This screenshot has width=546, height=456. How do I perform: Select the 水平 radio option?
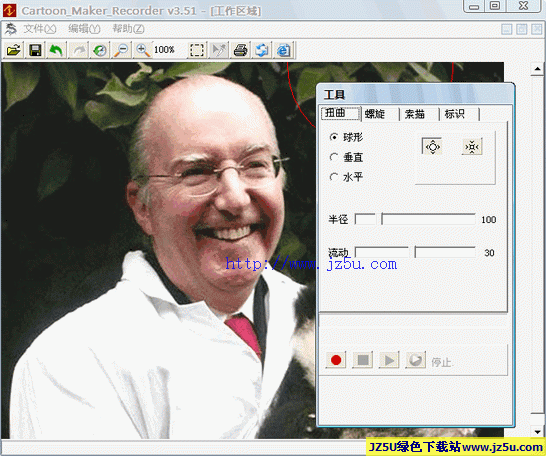346,177
